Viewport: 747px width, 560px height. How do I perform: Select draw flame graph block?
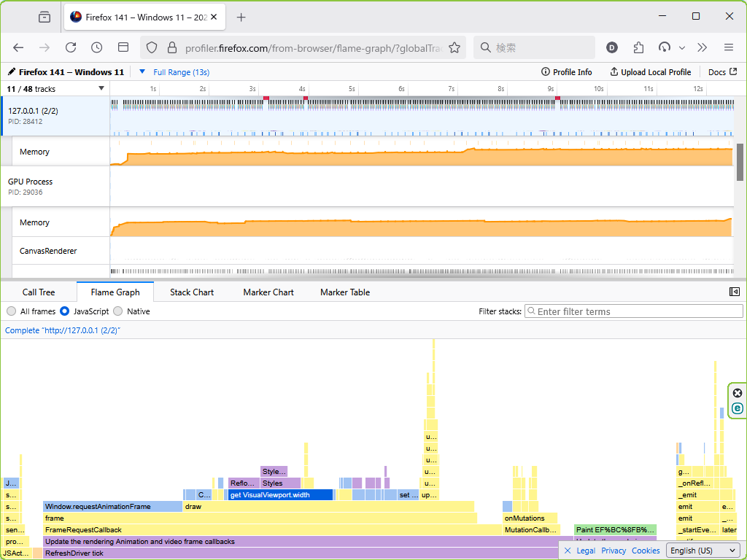pyautogui.click(x=328, y=506)
